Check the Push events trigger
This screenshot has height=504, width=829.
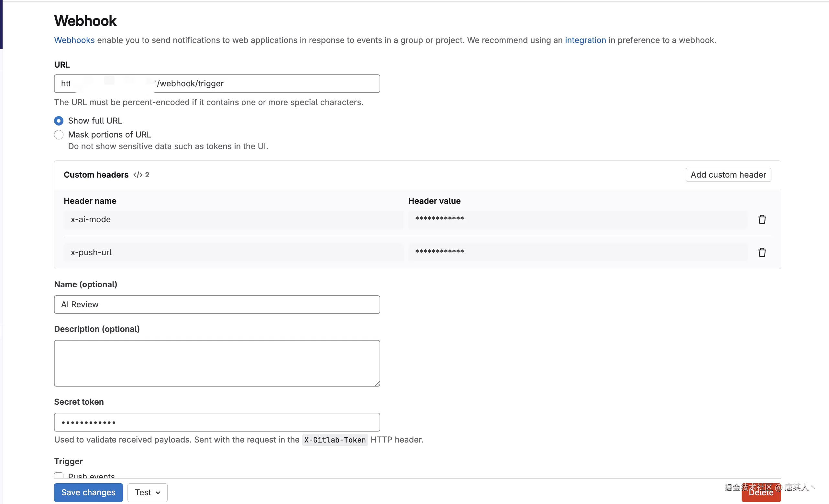click(x=59, y=476)
